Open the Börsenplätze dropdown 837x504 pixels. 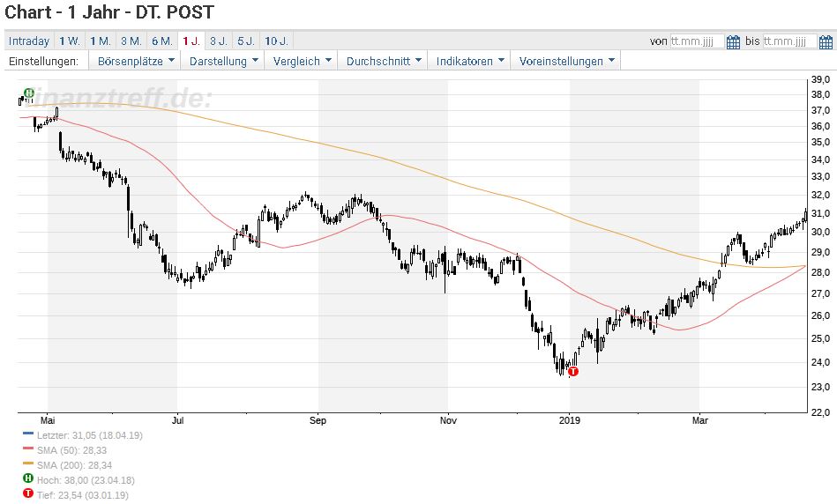(x=136, y=62)
